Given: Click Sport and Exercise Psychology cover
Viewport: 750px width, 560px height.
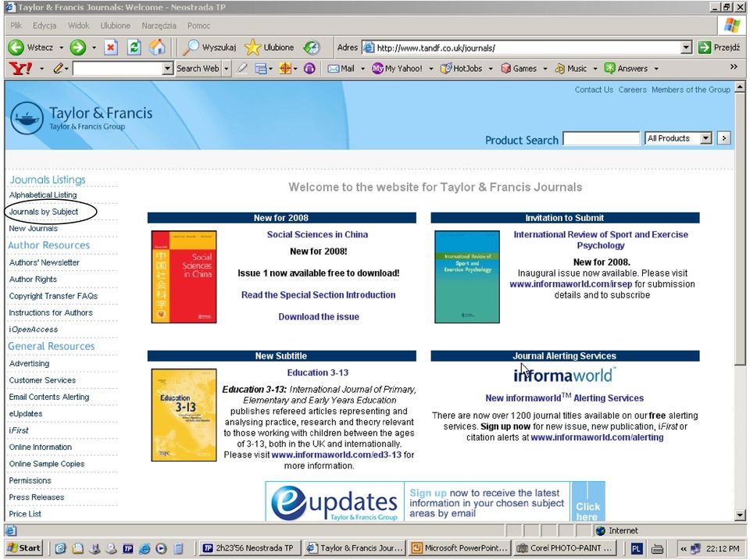Looking at the screenshot, I should (x=467, y=277).
